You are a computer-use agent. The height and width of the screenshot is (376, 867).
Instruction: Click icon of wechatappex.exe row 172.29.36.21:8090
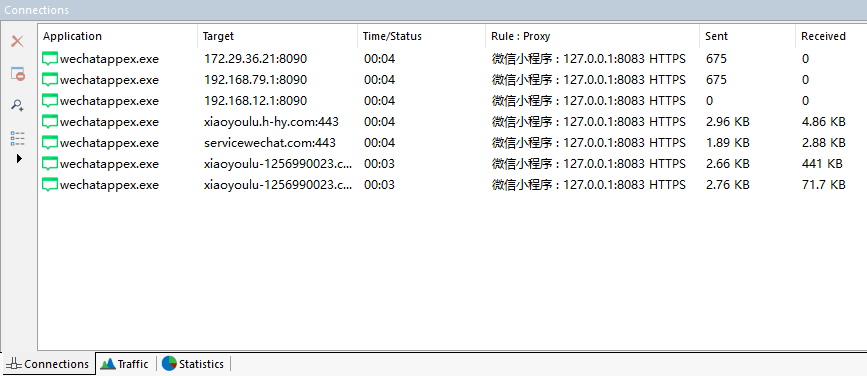[x=50, y=59]
